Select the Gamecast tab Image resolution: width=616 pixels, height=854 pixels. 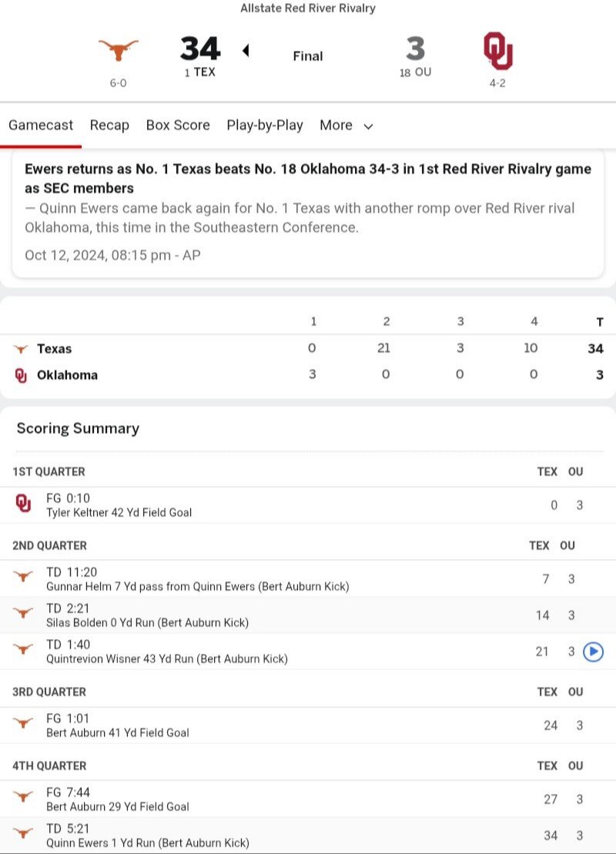41,126
